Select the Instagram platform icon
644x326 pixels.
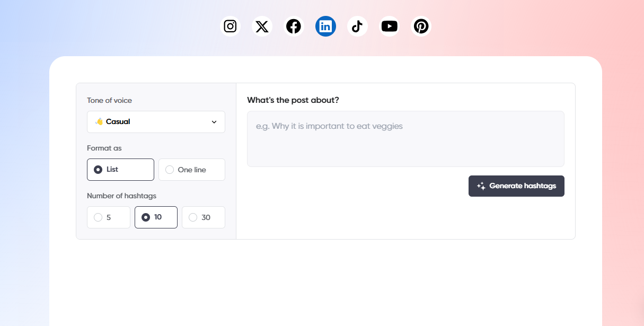click(x=230, y=26)
